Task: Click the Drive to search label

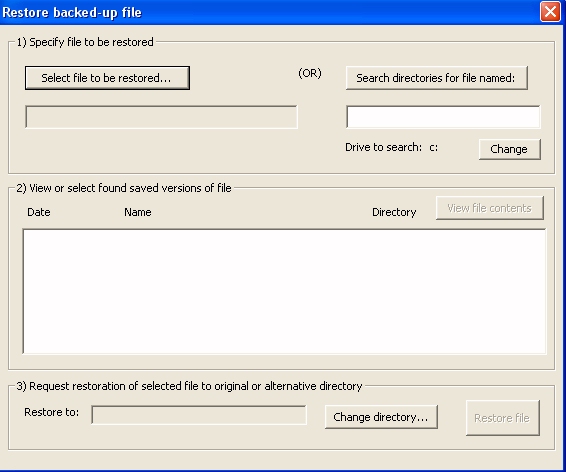Action: 383,147
